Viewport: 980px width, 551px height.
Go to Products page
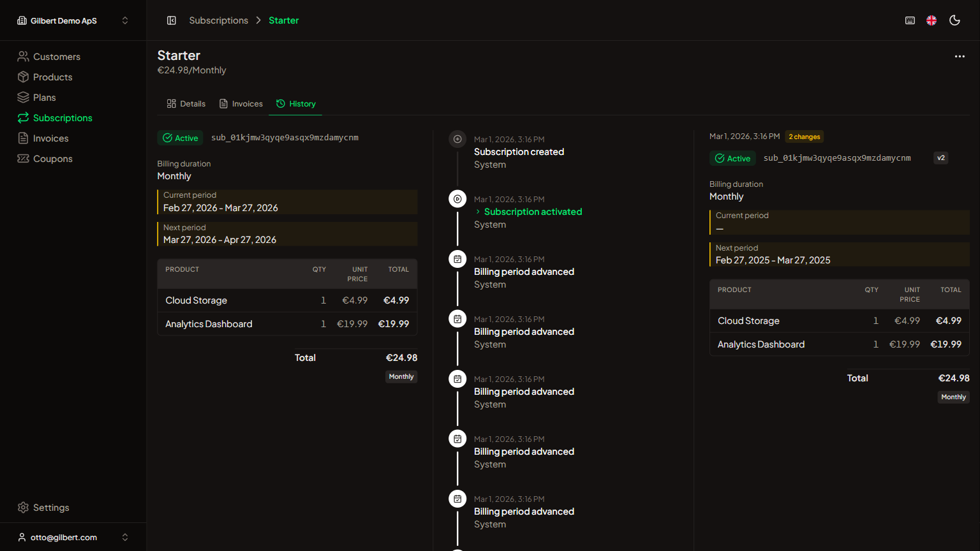click(52, 77)
